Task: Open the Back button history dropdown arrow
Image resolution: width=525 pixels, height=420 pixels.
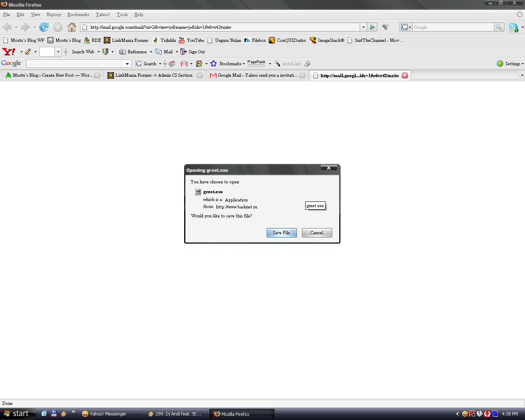Action: tap(16, 27)
